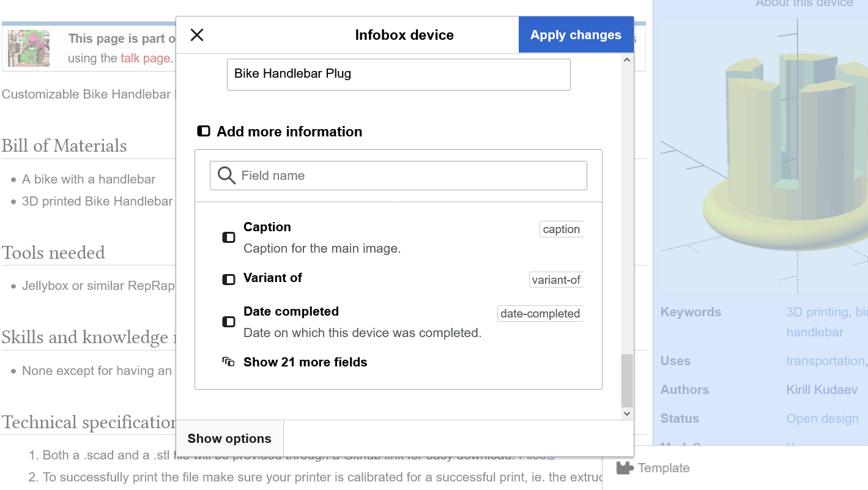Open the Kirill Kudaev author link
The width and height of the screenshot is (868, 490).
[822, 390]
